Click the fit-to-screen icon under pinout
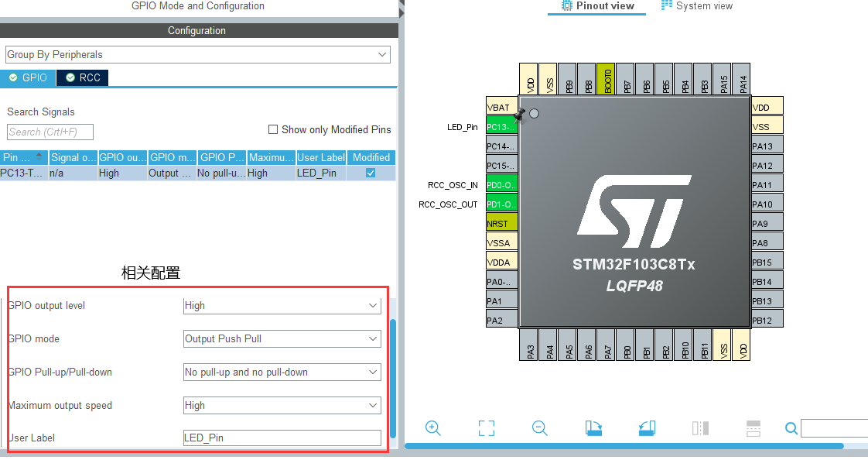The image size is (868, 460). [486, 428]
